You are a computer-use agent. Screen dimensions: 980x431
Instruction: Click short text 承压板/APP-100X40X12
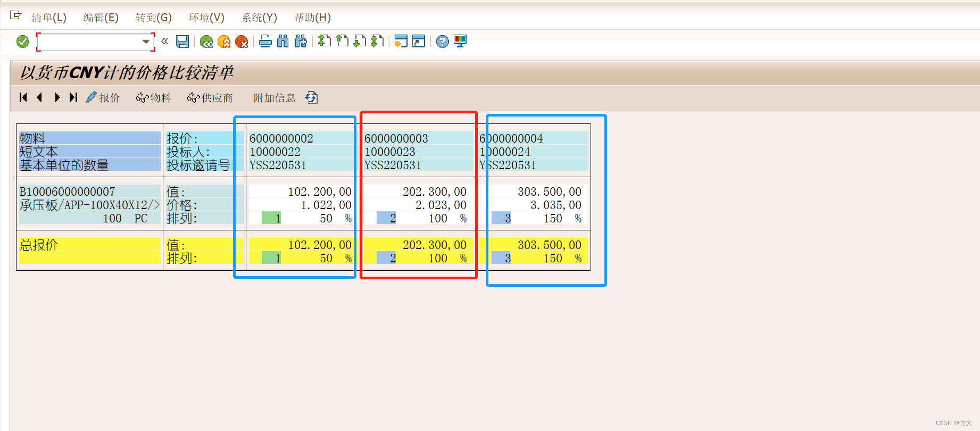[89, 205]
